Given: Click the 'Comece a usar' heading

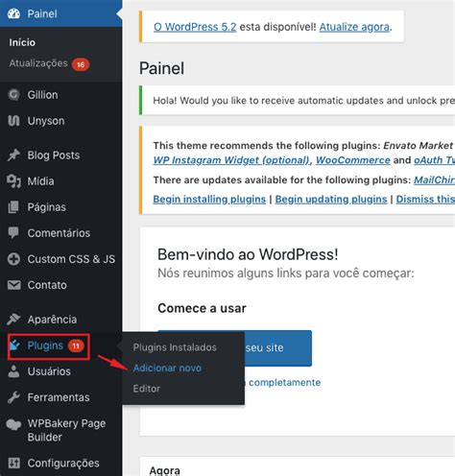Looking at the screenshot, I should [202, 308].
